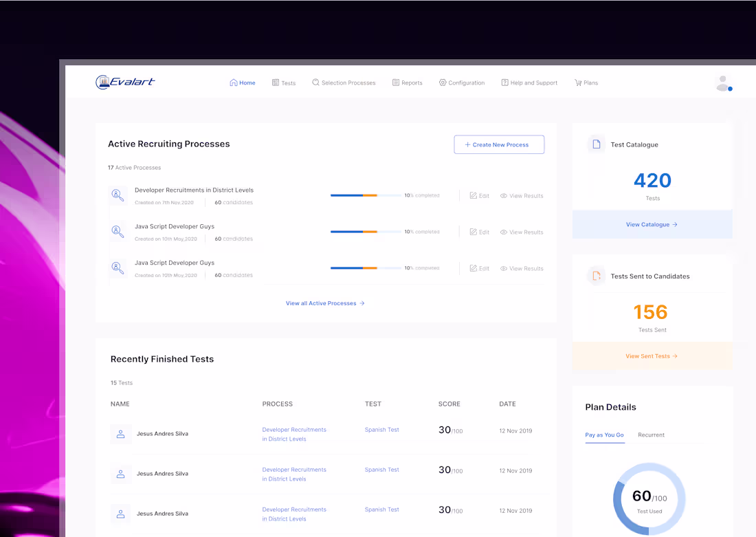Click the Test Catalogue document icon
The width and height of the screenshot is (756, 537).
597,144
